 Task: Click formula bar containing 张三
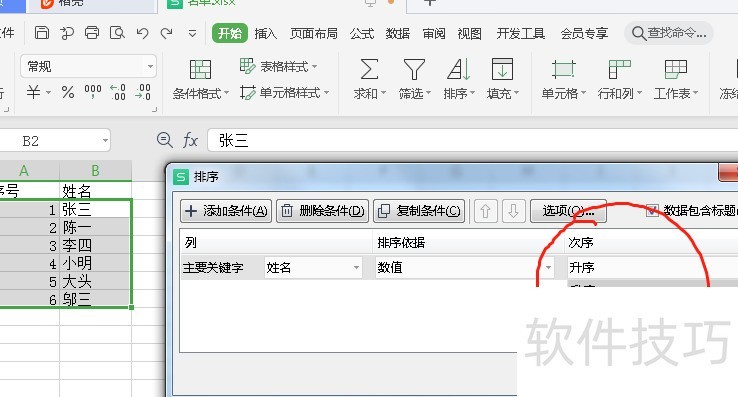pos(473,140)
